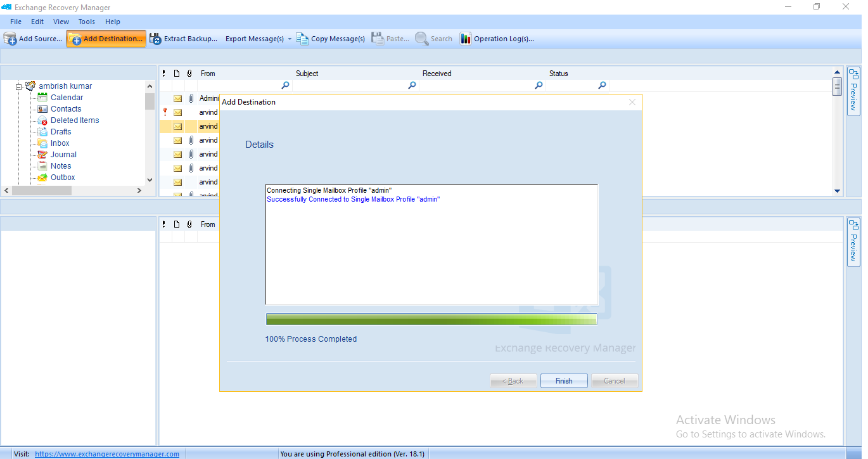Click Finish in Add Destination dialog
Viewport: 868px width, 459px height.
(x=564, y=381)
